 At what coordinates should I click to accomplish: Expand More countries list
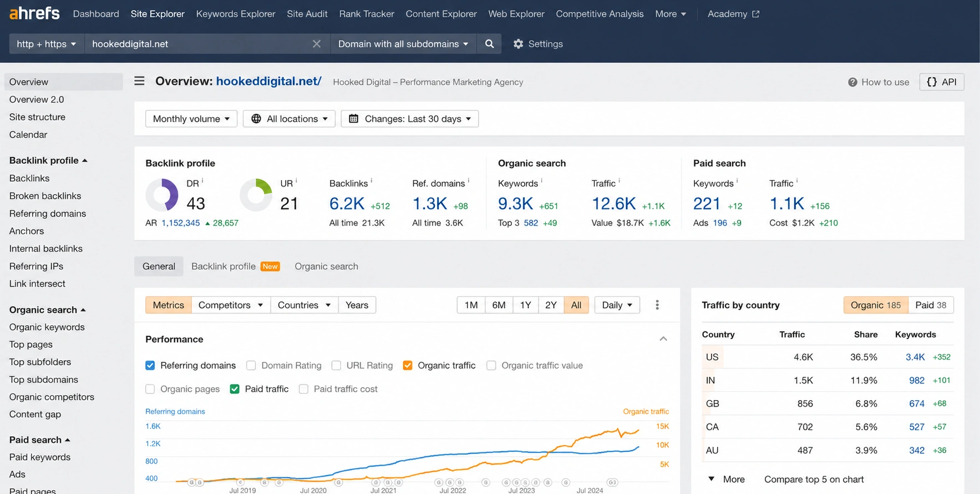pos(727,479)
